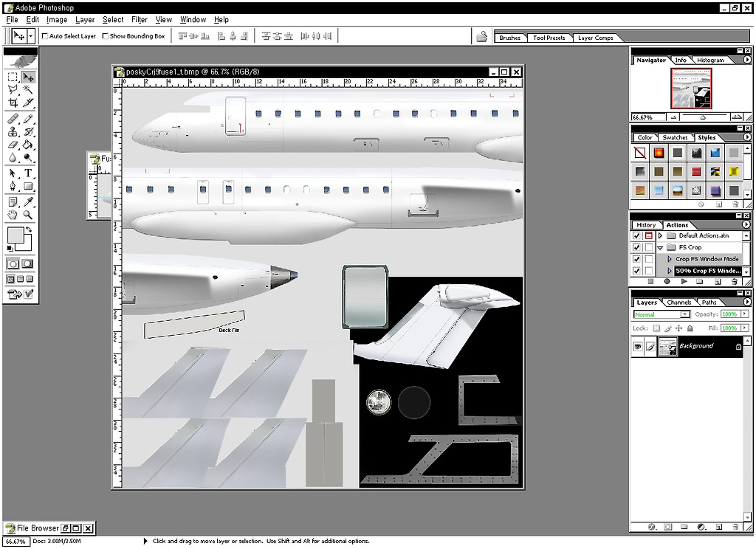Viewport: 756px width, 549px height.
Task: Select the Healing Brush tool
Action: (13, 119)
